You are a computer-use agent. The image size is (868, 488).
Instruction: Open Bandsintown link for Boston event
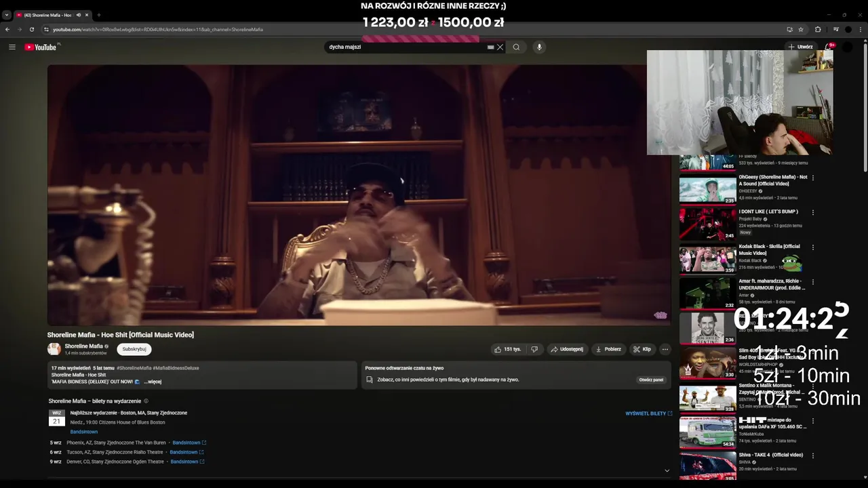click(84, 432)
